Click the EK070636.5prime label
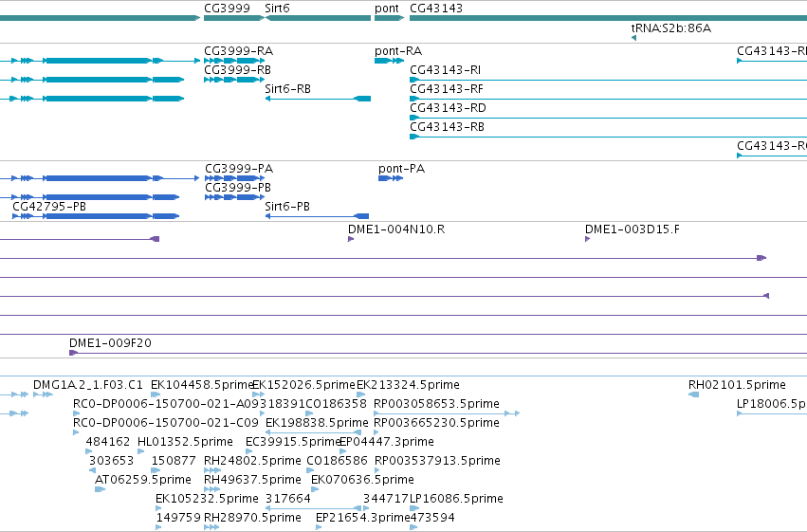Viewport: 807px width, 532px height. pyautogui.click(x=363, y=480)
